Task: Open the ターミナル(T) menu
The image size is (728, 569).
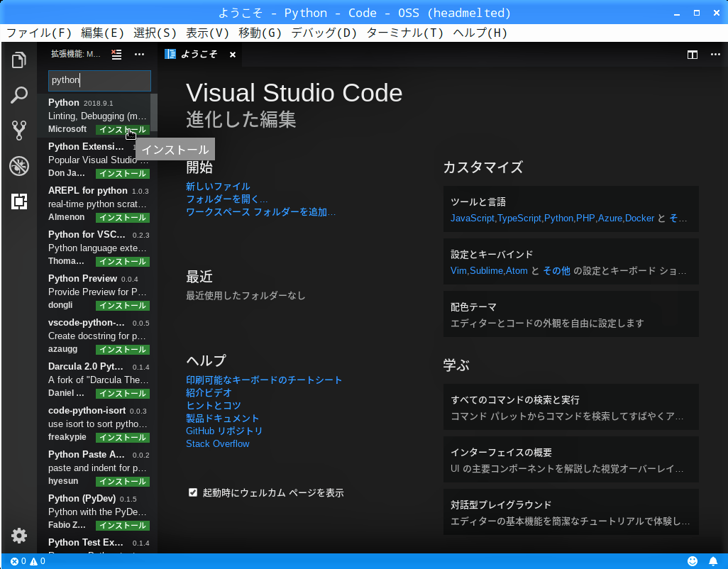Action: click(405, 33)
